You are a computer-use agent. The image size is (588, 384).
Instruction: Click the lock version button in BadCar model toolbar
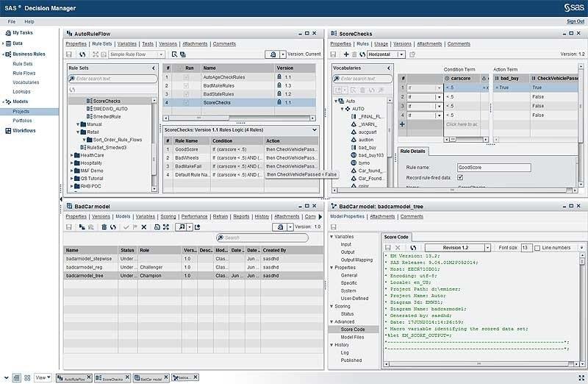280,227
